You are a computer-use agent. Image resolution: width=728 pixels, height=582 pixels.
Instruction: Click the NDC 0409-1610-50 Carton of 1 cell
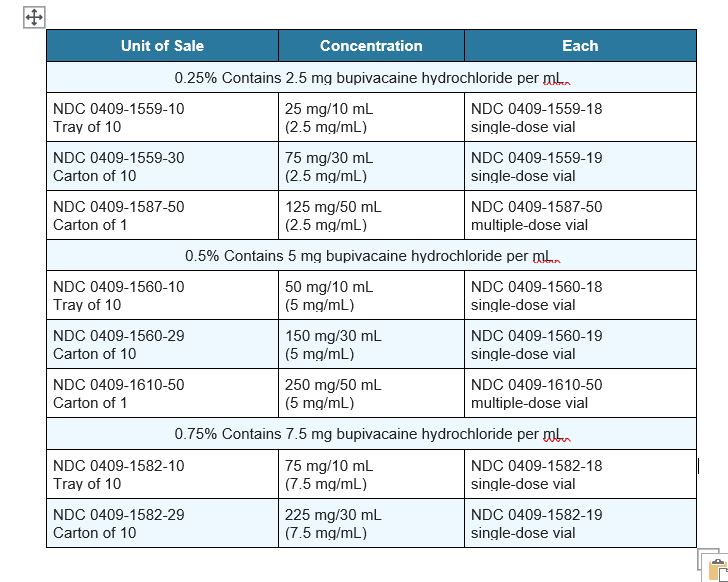(x=162, y=394)
